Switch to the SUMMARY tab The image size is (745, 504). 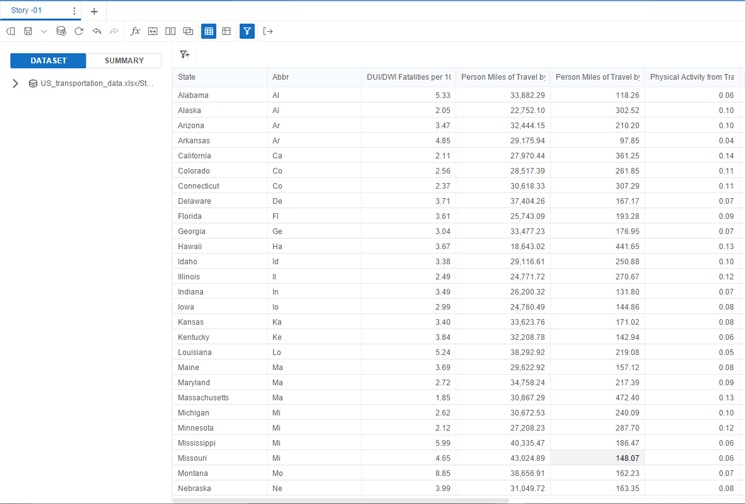124,61
